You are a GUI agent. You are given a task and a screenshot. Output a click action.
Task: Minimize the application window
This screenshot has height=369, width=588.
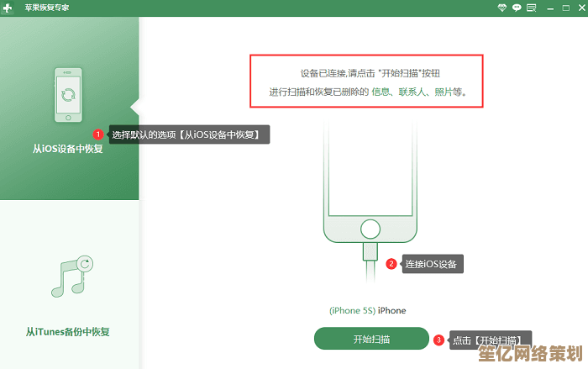click(x=550, y=8)
